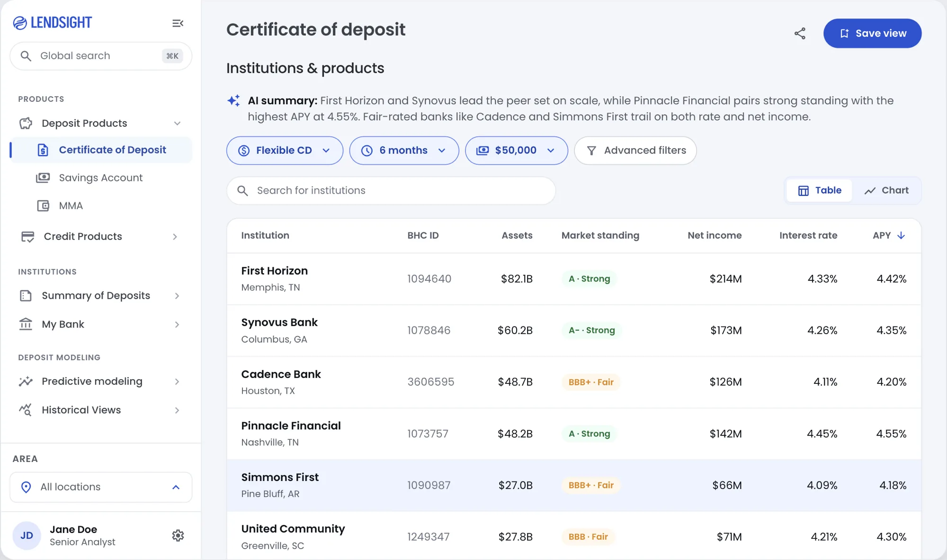This screenshot has width=947, height=560.
Task: Sort by Net income column header
Action: (x=715, y=235)
